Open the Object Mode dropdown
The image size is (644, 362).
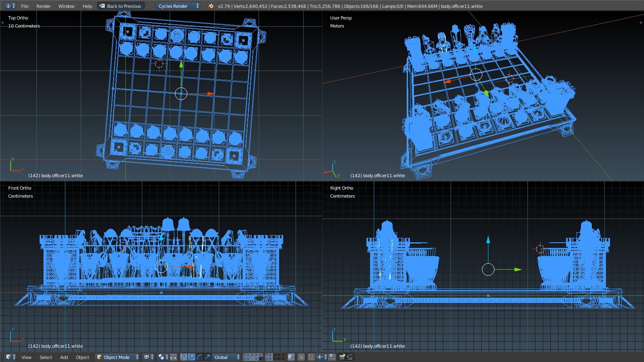[x=117, y=357]
